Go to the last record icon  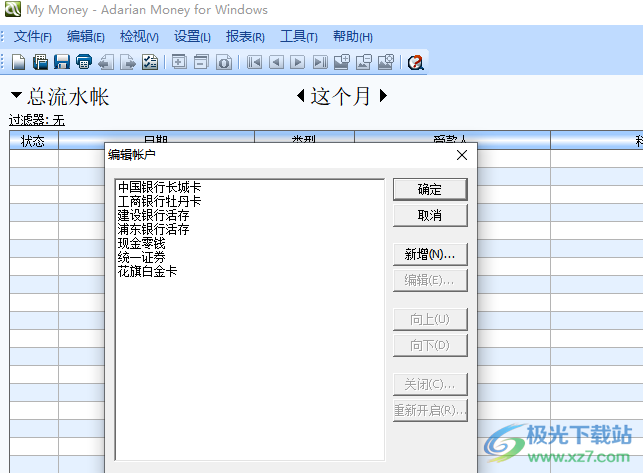[x=320, y=62]
